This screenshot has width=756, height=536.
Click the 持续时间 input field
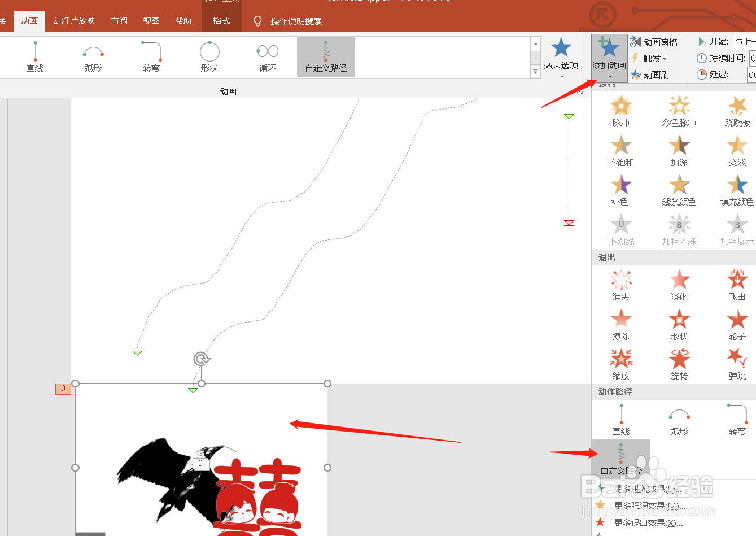[x=752, y=58]
